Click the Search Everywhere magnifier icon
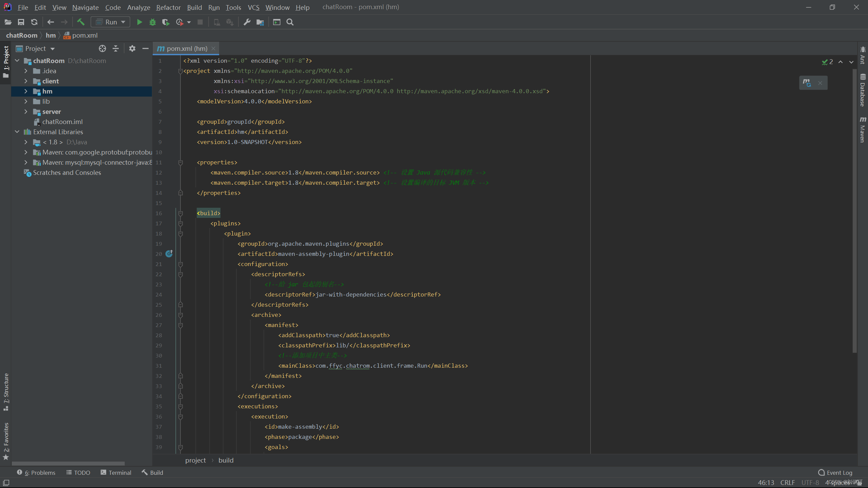 (x=290, y=22)
